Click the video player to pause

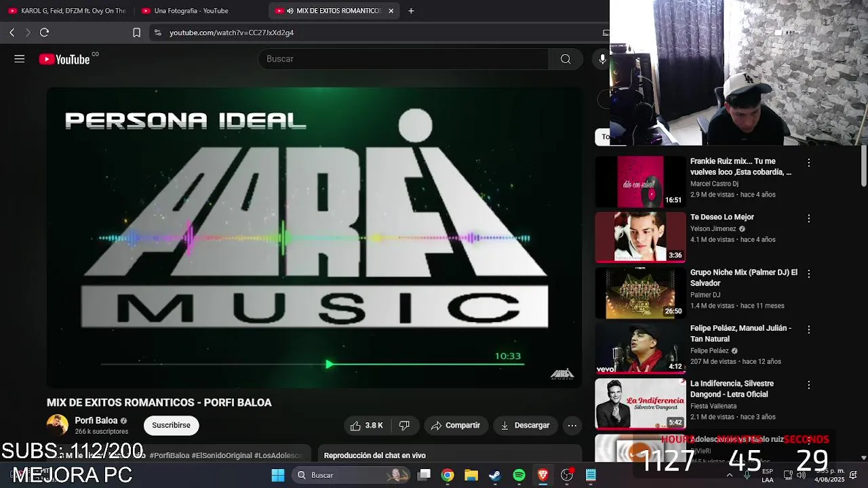coord(314,237)
